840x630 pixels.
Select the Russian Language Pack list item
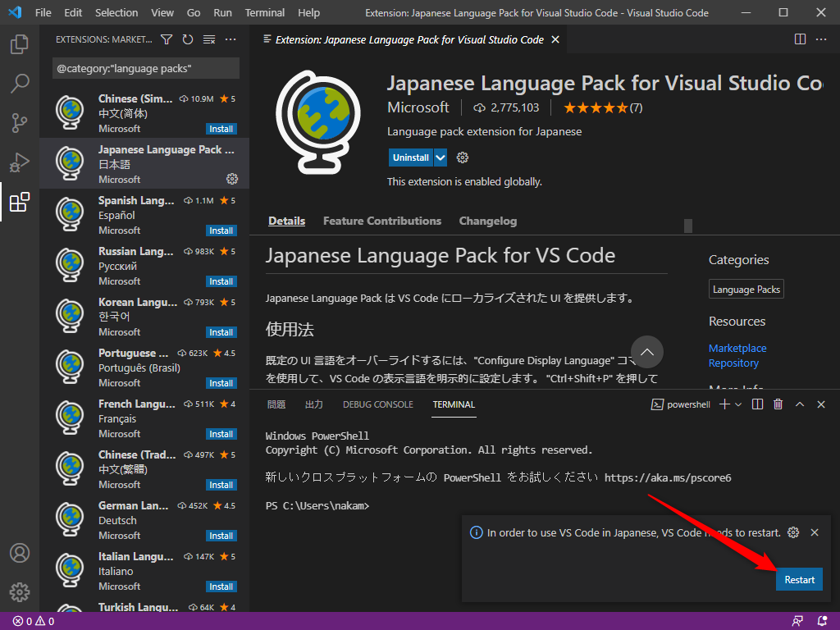144,266
